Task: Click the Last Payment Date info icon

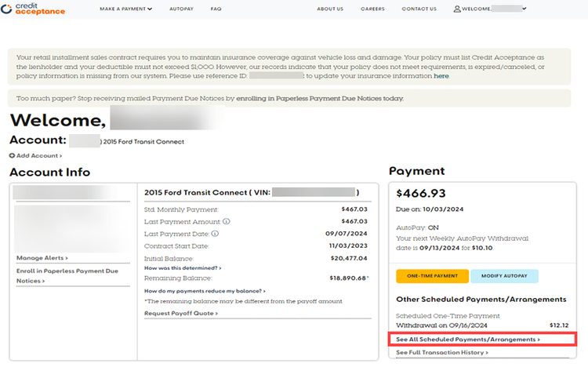Action: pos(214,233)
